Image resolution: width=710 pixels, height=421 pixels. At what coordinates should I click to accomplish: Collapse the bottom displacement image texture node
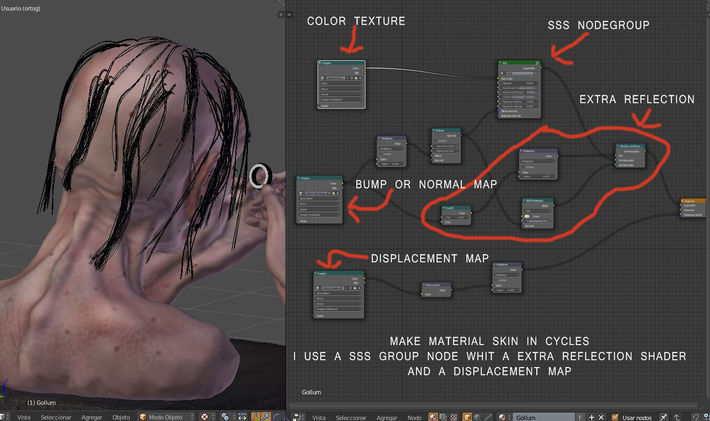click(317, 273)
